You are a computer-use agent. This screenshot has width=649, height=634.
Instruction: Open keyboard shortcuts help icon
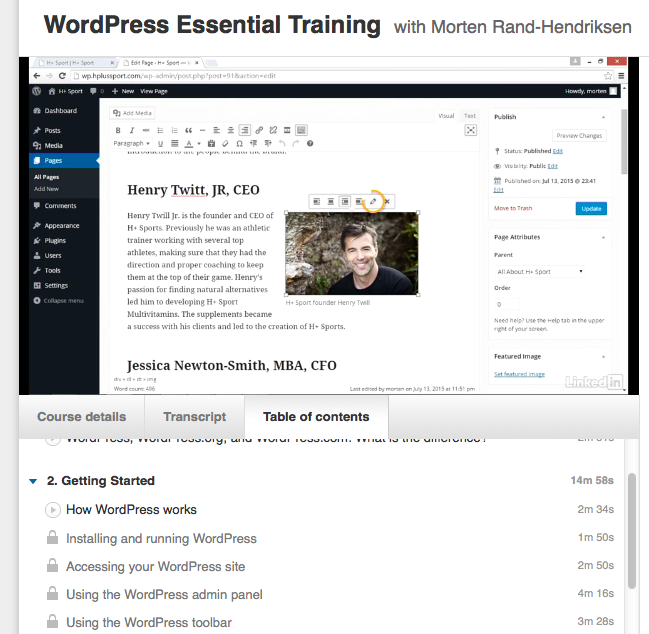tap(310, 144)
